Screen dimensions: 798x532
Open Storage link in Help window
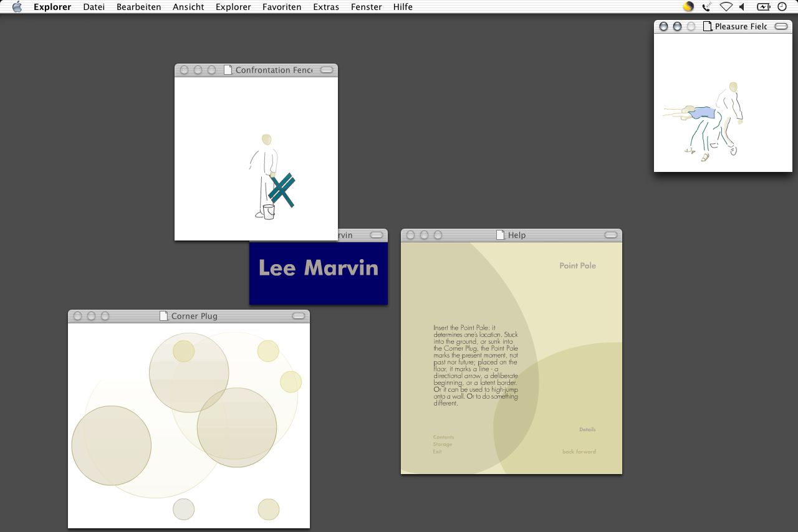click(x=443, y=444)
